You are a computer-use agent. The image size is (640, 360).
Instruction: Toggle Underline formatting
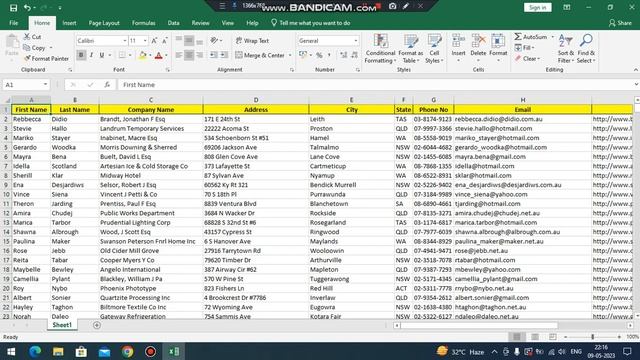[102, 55]
